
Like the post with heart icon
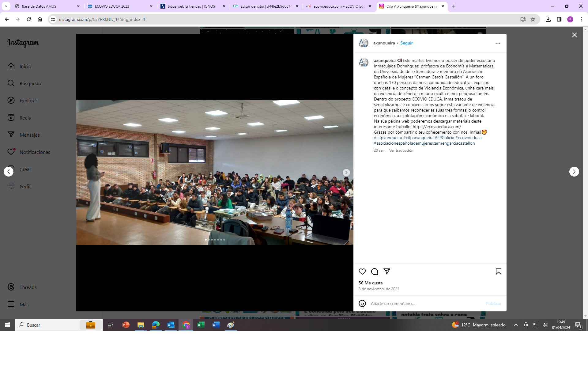362,272
